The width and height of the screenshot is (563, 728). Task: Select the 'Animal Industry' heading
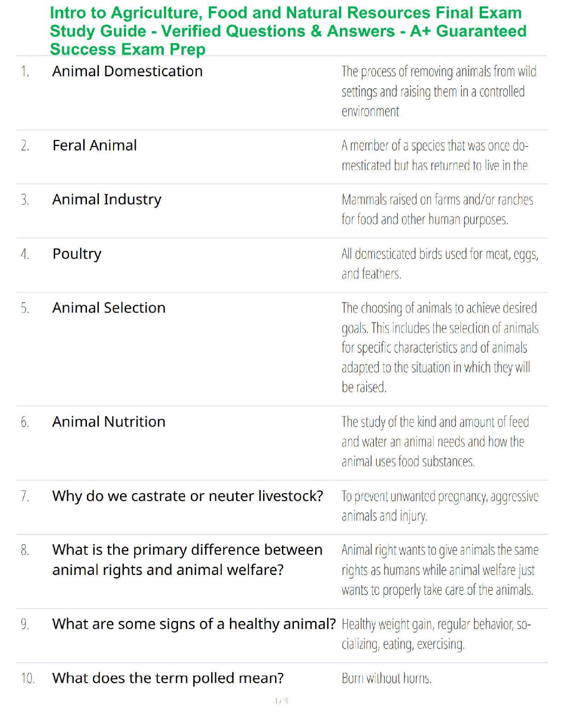pyautogui.click(x=107, y=200)
